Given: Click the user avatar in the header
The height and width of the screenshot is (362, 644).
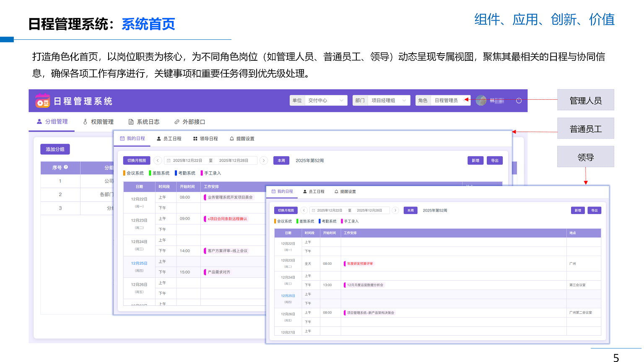Looking at the screenshot, I should pyautogui.click(x=481, y=101).
